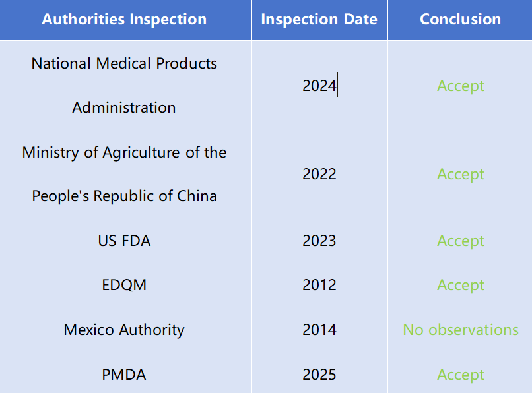Select National Medical Products Administration cell
The width and height of the screenshot is (532, 393).
point(125,85)
